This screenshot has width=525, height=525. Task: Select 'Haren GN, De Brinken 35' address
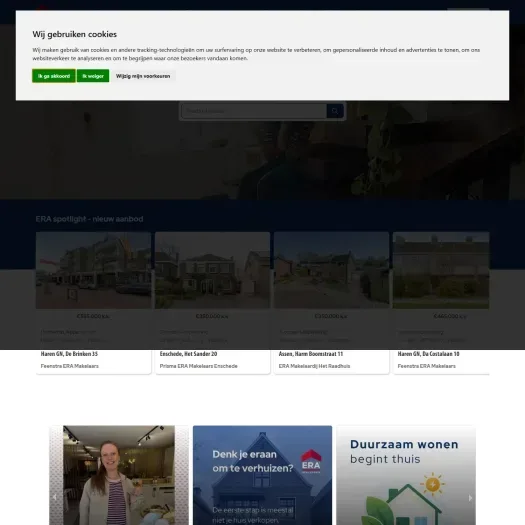pyautogui.click(x=69, y=354)
